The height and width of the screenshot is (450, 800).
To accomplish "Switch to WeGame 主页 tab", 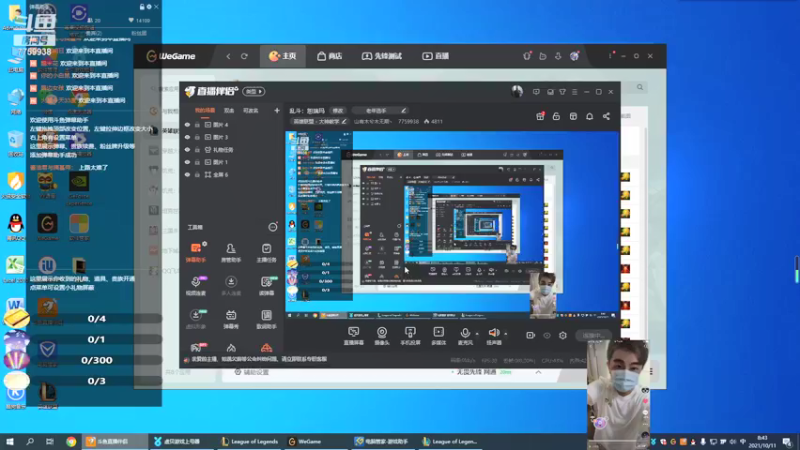I will [283, 56].
